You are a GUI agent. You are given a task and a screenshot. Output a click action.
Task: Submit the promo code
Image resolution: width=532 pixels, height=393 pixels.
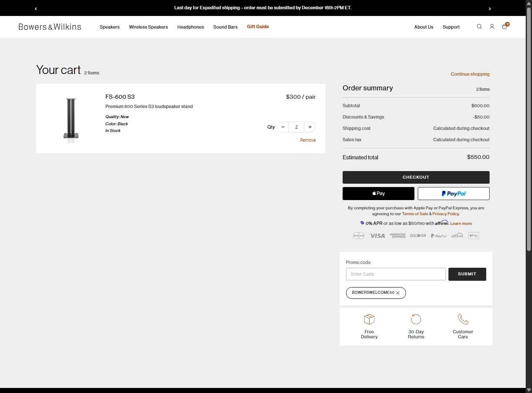(x=467, y=274)
